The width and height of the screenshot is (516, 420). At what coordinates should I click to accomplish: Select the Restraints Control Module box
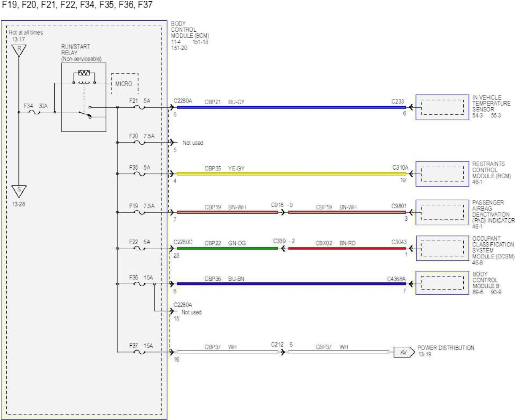(442, 174)
